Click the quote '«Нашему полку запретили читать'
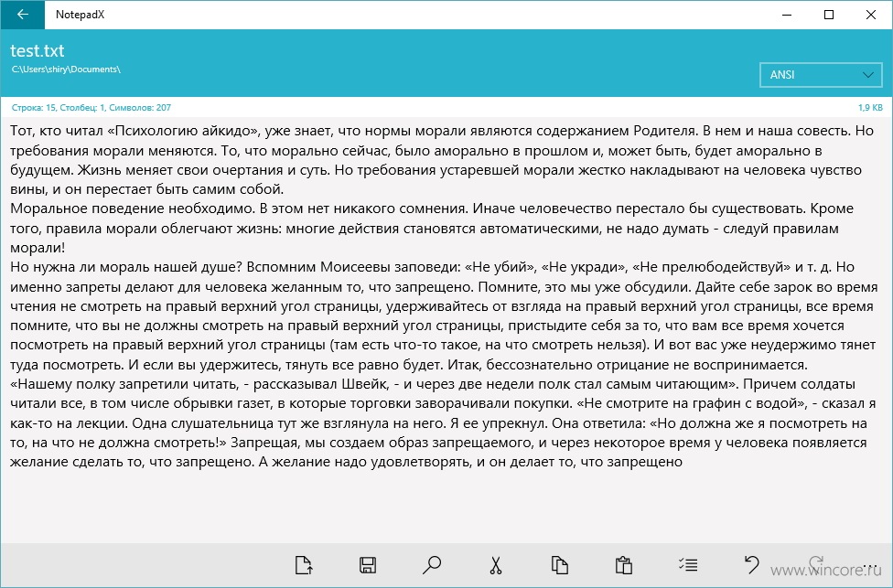Viewport: 893px width, 588px height. [x=124, y=384]
